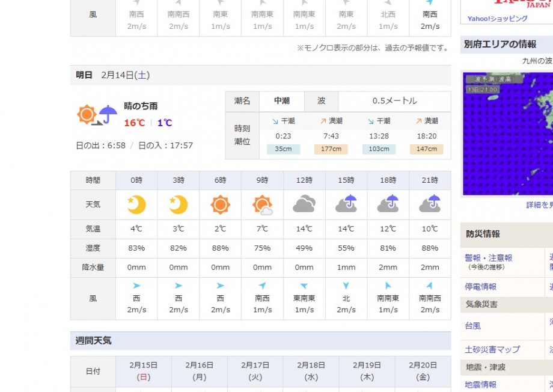Screen dimensions: 553x392
Task: Click tomorrow's sunny-then-rain summary icon
Action: (97, 114)
